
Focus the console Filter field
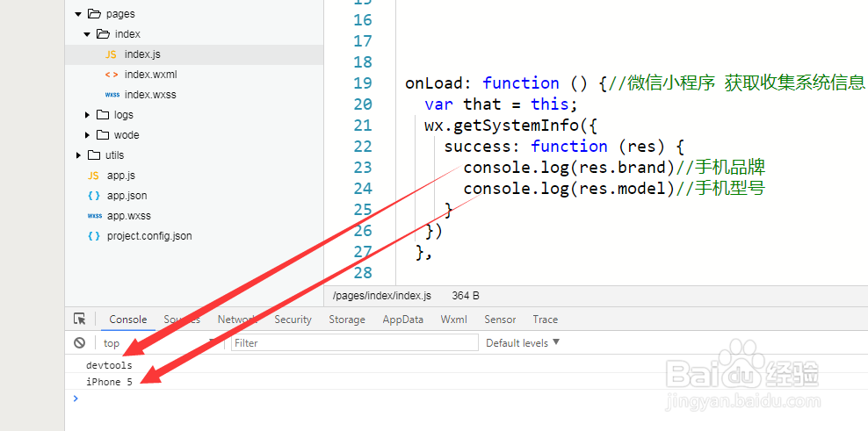coord(355,343)
